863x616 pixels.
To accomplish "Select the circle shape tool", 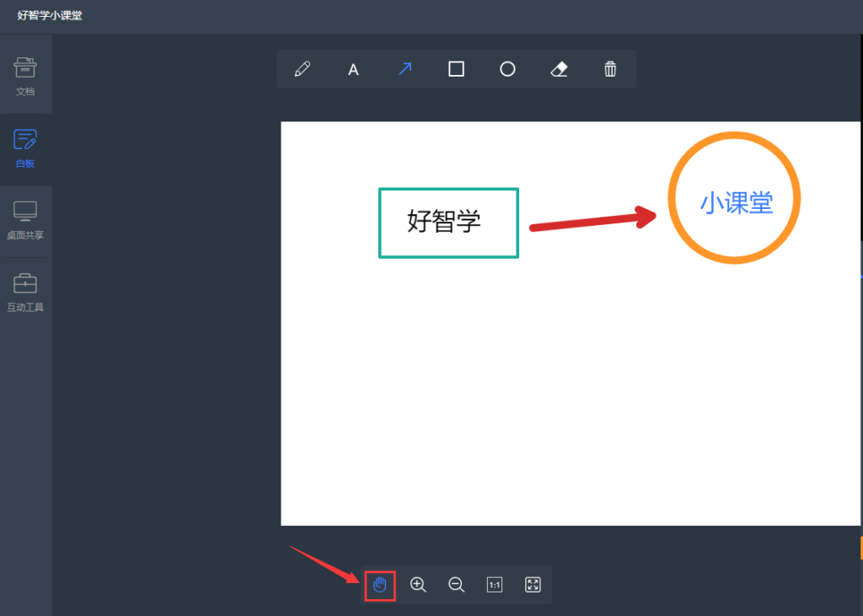I will point(507,69).
